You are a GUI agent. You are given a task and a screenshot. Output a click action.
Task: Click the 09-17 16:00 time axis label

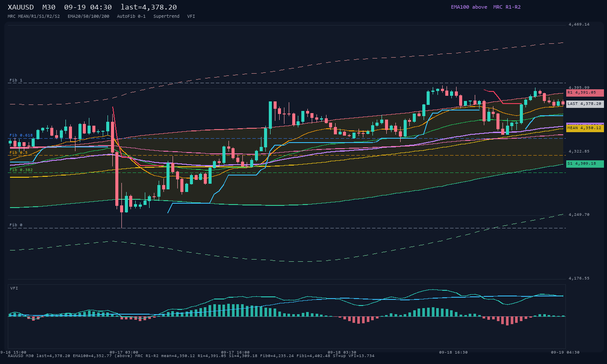coord(235,352)
